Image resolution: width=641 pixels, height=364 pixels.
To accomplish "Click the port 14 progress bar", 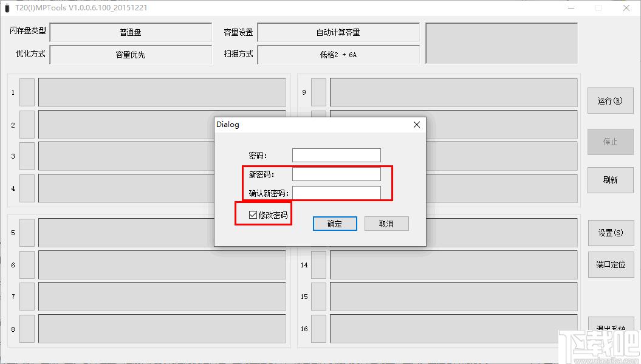I will [454, 265].
